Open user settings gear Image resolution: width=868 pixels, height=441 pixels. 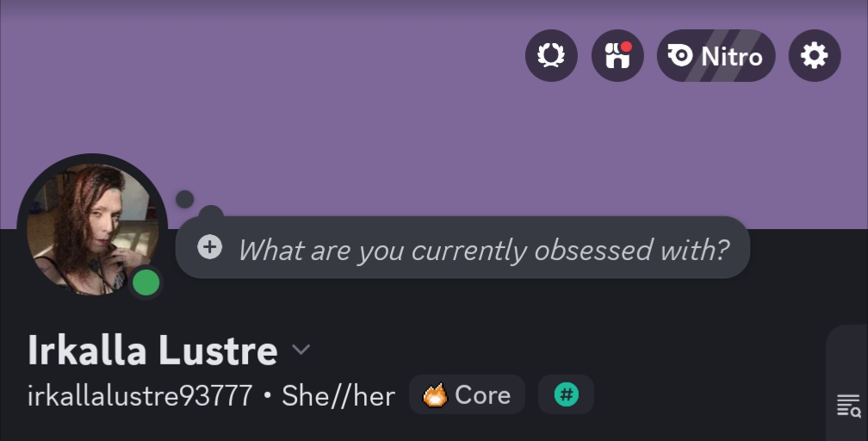point(814,56)
